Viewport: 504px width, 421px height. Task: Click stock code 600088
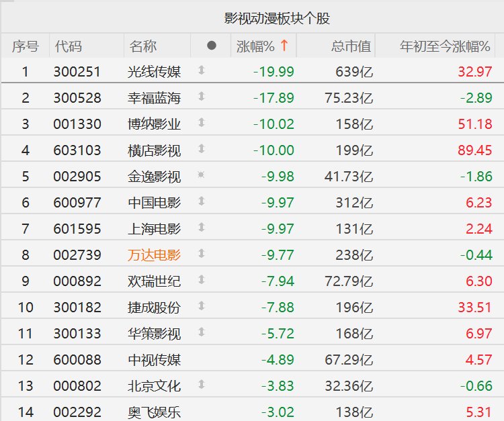click(x=77, y=360)
